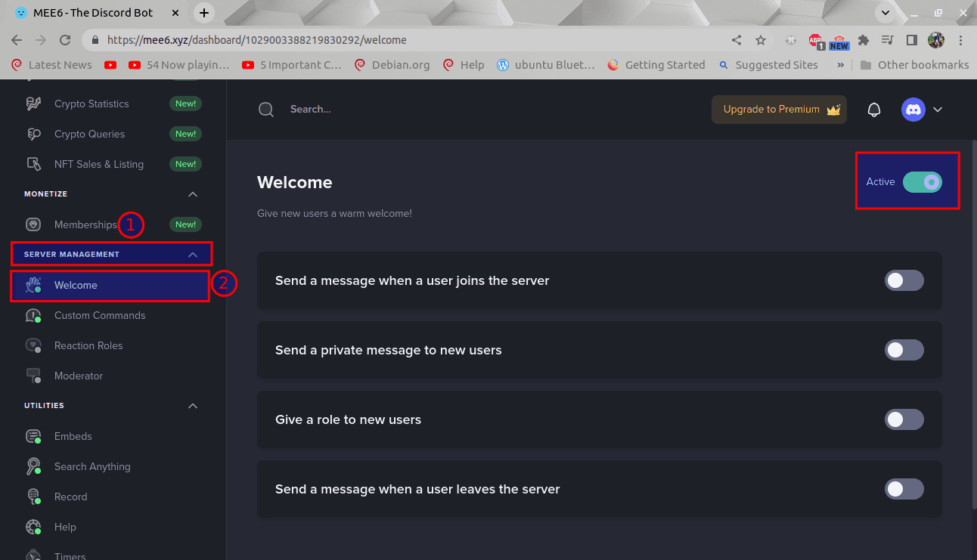Open the Getting Started bookmark
This screenshot has height=560, width=977.
(656, 65)
